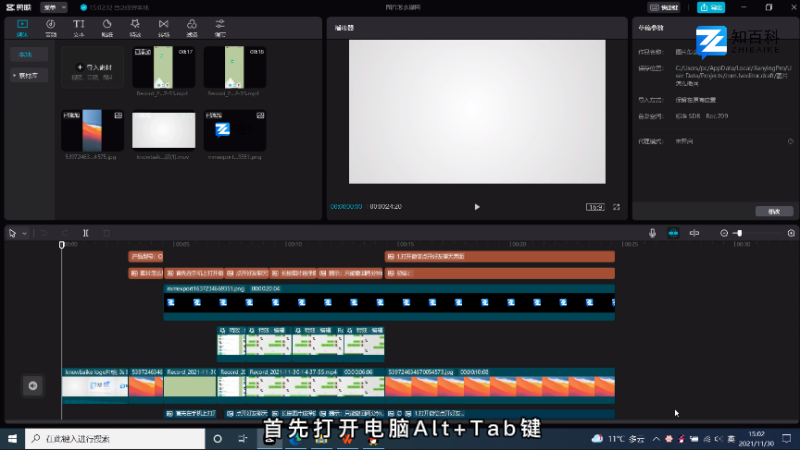This screenshot has height=450, width=800.
Task: Select the final jpg wallpaper clip on main track
Action: [x=499, y=386]
